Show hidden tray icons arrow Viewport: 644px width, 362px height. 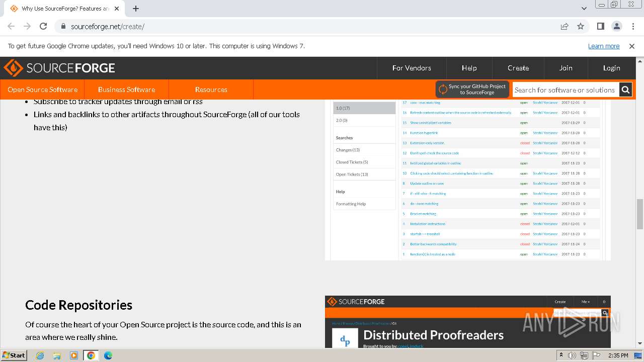tap(561, 355)
